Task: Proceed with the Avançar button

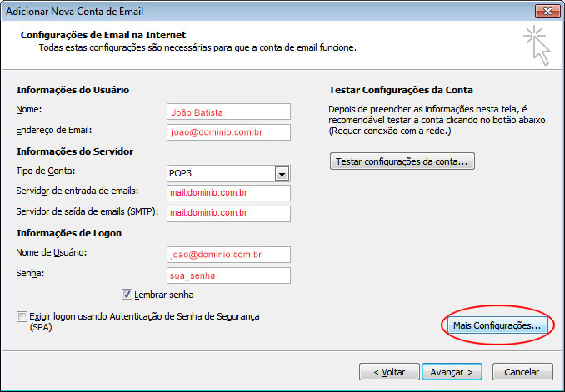Action: pyautogui.click(x=452, y=371)
